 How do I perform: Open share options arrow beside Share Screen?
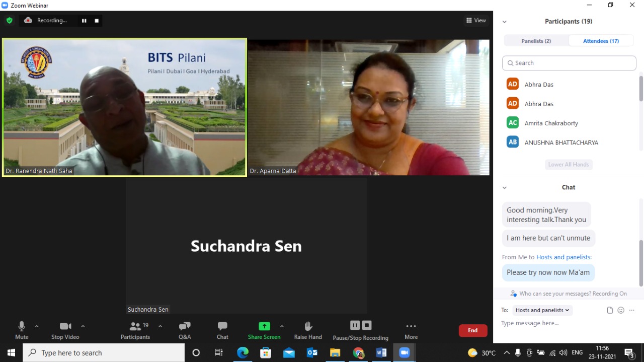pos(282,326)
